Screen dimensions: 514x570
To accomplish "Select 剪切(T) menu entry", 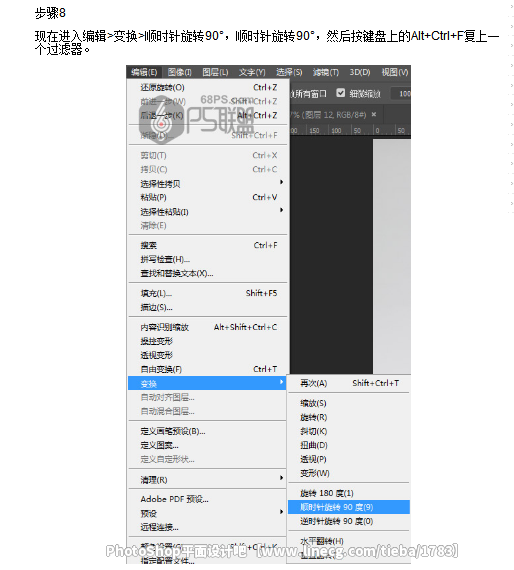I will pos(208,155).
